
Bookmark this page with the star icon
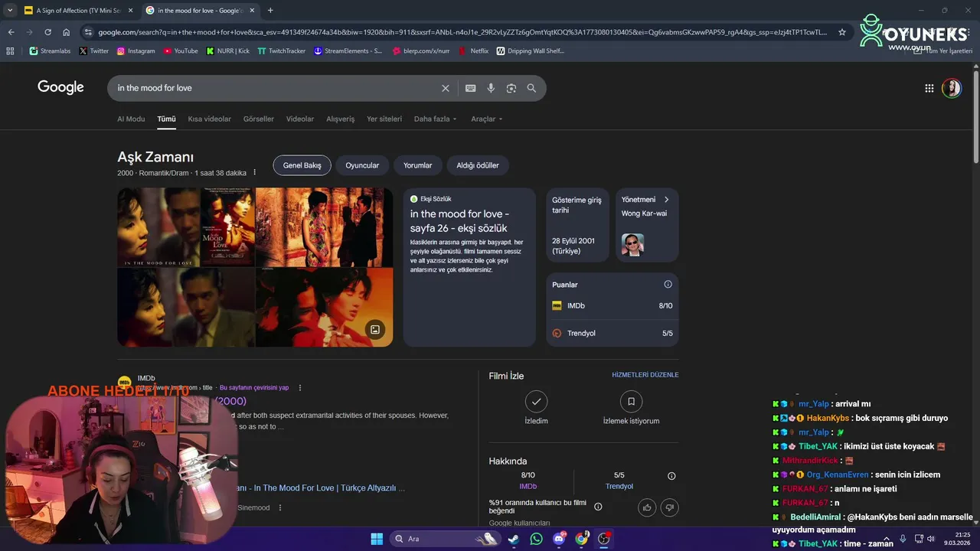coord(842,32)
